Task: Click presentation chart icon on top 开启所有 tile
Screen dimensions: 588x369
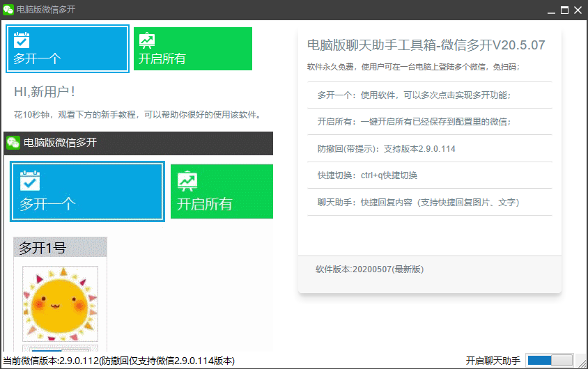Action: tap(147, 40)
